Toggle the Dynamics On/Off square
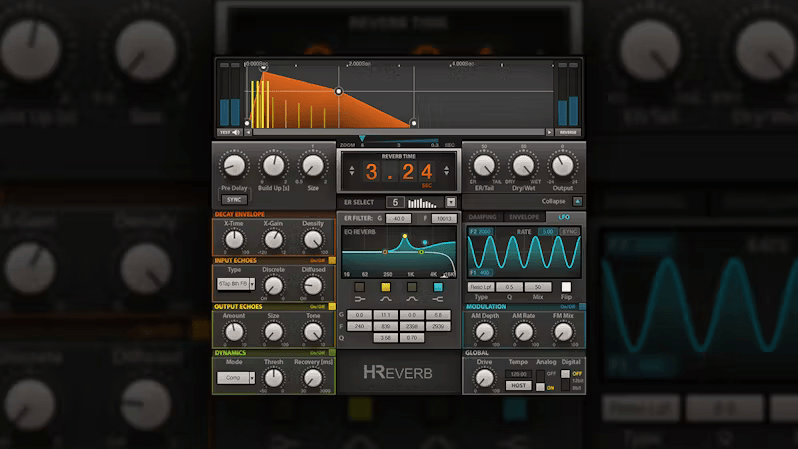Screen dimensions: 798x449 coord(332,353)
